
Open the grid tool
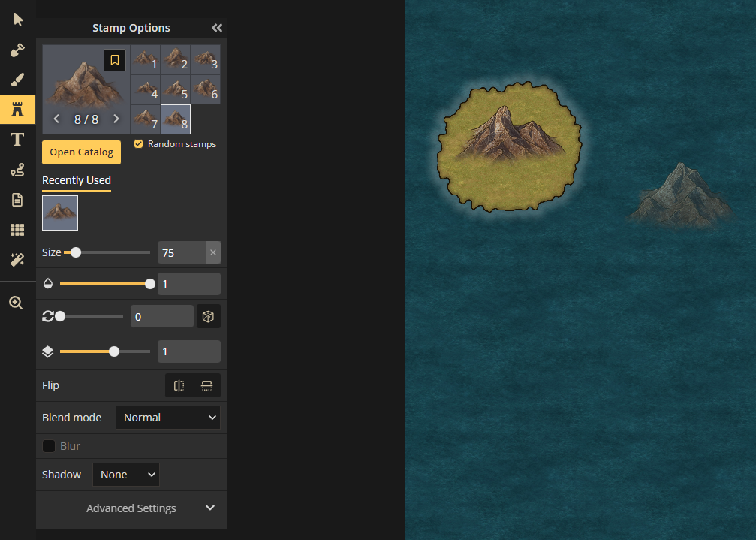(17, 230)
